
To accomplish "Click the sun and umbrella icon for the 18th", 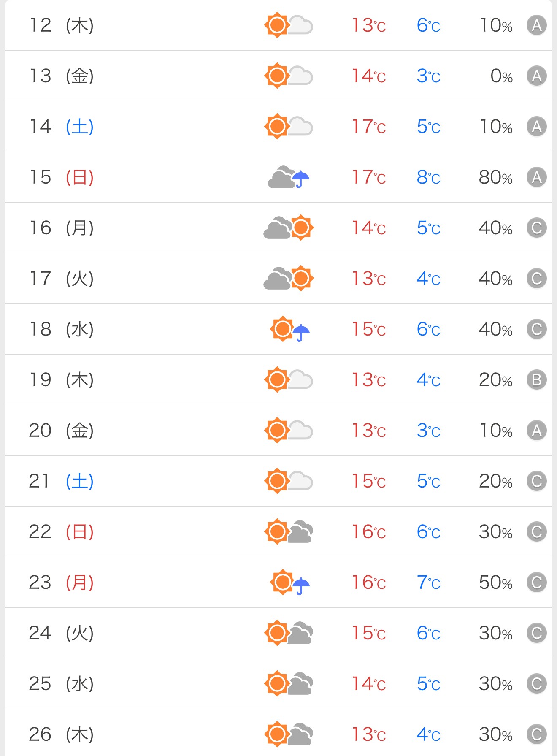I will click(x=289, y=329).
